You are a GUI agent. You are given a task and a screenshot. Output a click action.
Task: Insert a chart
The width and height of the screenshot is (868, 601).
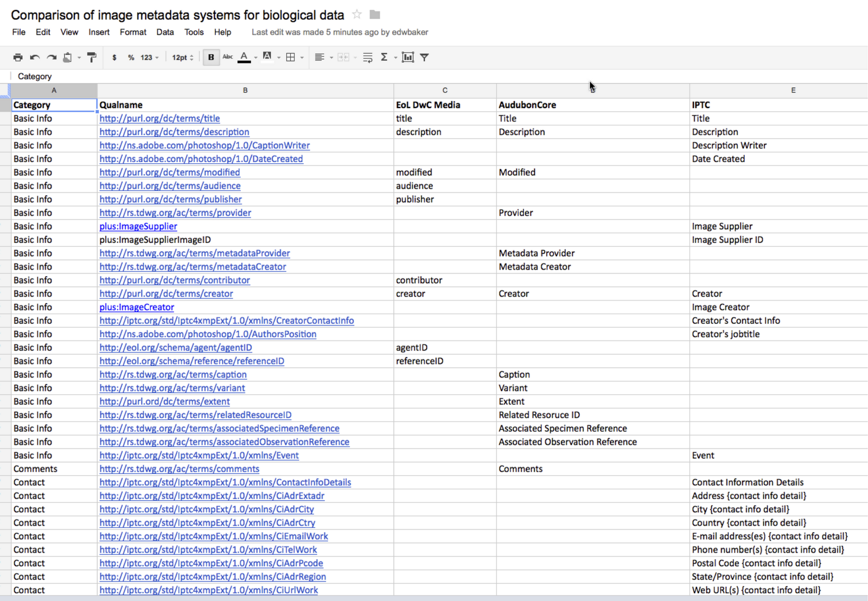[408, 57]
